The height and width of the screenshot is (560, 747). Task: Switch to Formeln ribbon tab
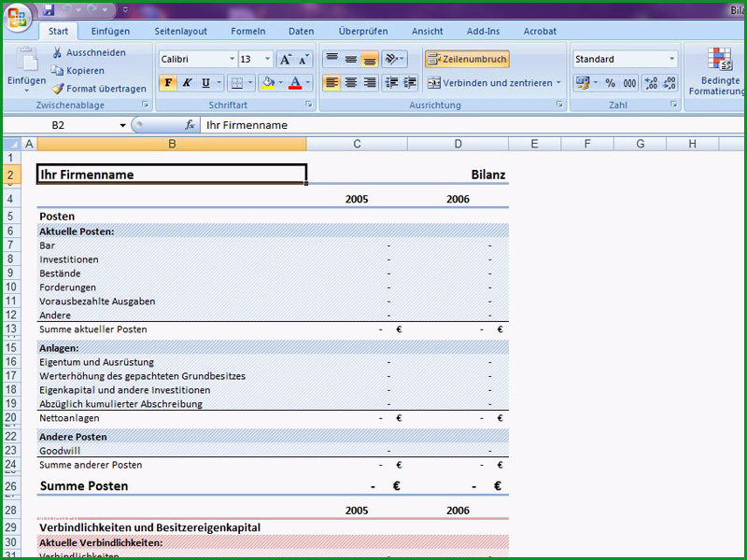click(248, 32)
